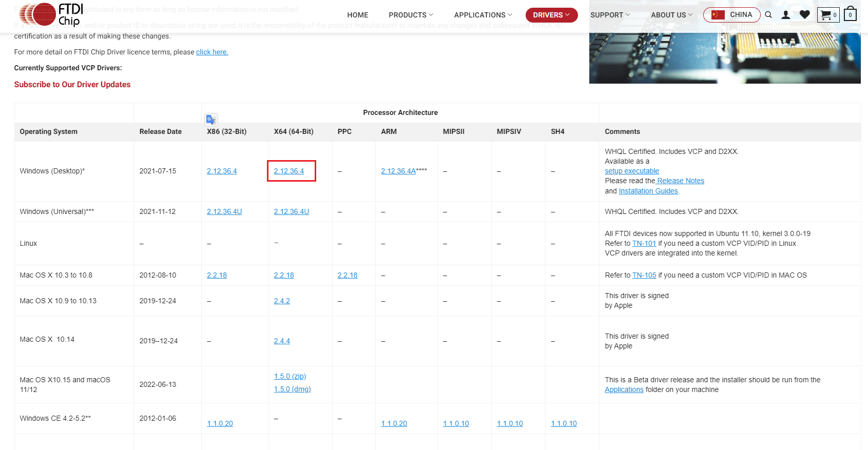The width and height of the screenshot is (868, 450).
Task: Download Windows CE SH4 driver 1.1.0.10
Action: [564, 423]
